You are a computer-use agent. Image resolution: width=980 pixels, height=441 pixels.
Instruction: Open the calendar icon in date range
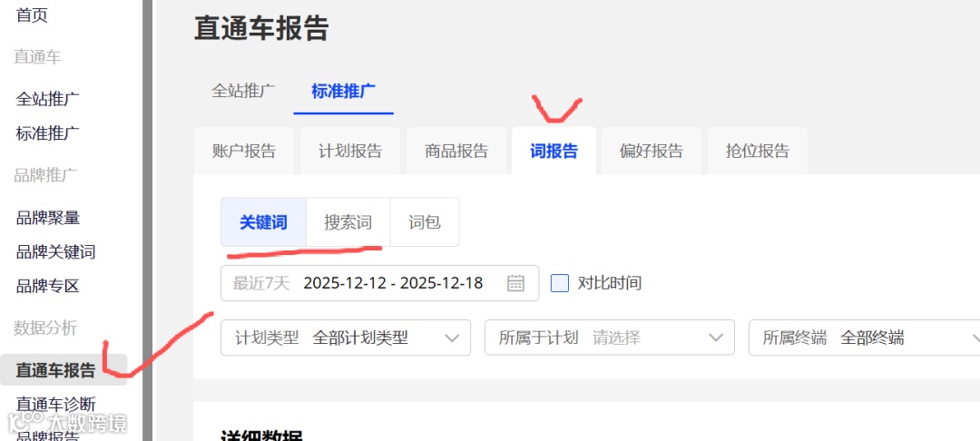tap(515, 283)
